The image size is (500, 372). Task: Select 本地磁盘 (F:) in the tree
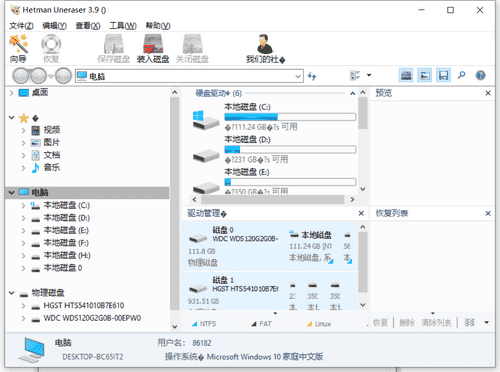tap(60, 243)
